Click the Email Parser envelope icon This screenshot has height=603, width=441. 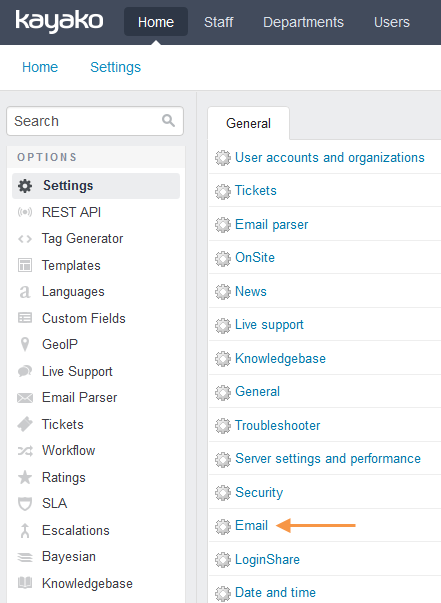click(x=25, y=398)
